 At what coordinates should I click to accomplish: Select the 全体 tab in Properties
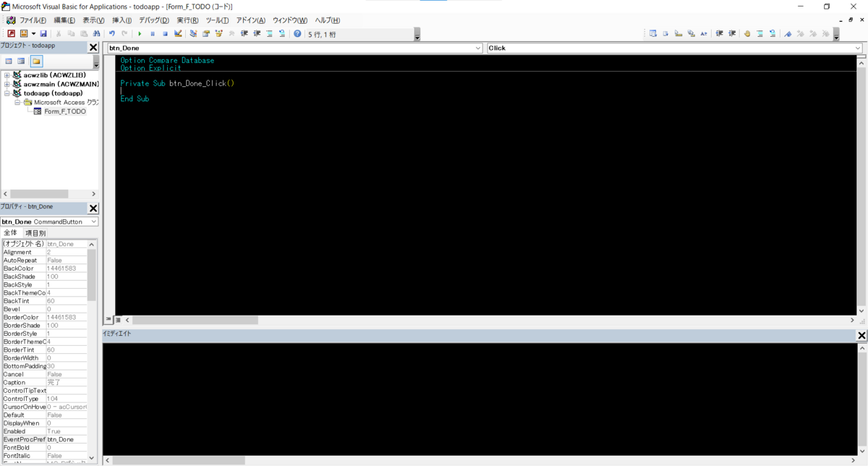pos(11,233)
